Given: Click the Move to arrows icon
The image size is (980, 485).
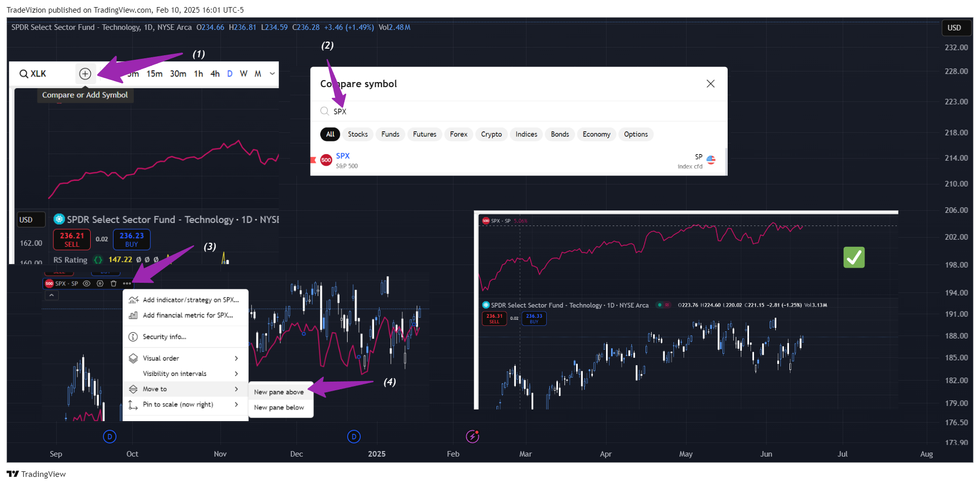Looking at the screenshot, I should pyautogui.click(x=133, y=389).
